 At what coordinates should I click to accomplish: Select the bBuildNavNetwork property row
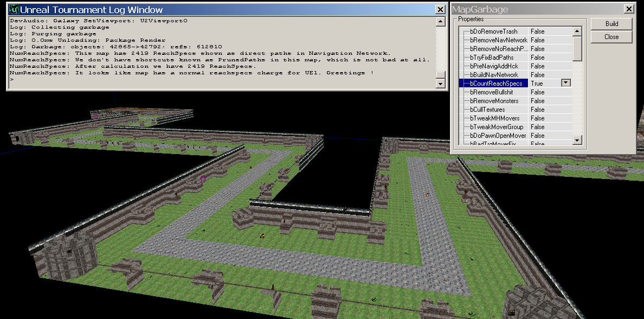click(516, 74)
